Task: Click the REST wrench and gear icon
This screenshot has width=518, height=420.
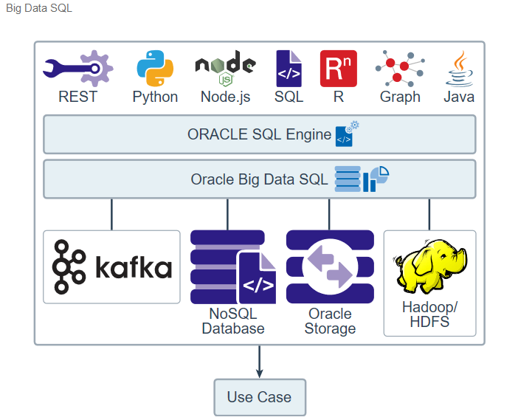Action: pos(78,69)
